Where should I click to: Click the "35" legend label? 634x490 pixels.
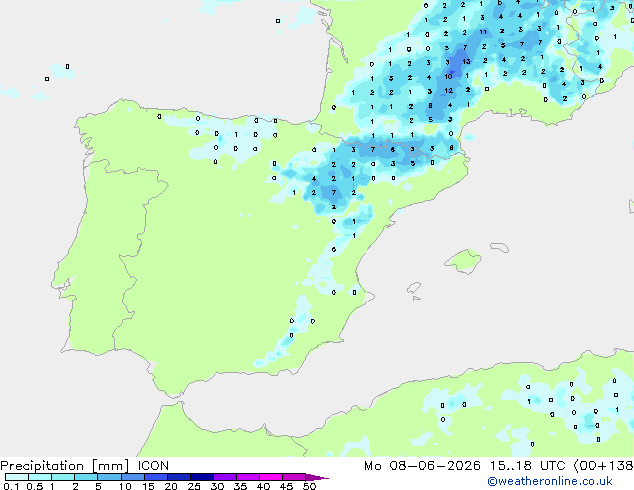(x=240, y=486)
